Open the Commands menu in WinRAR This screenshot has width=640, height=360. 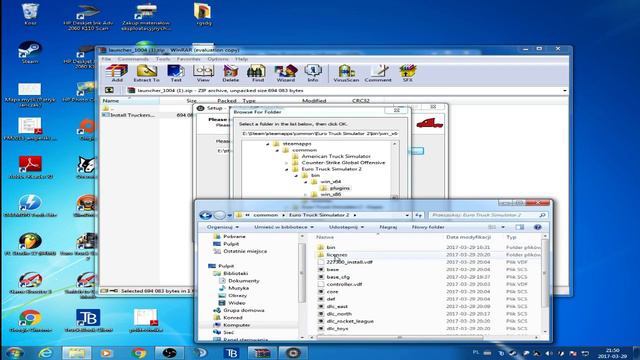point(133,59)
